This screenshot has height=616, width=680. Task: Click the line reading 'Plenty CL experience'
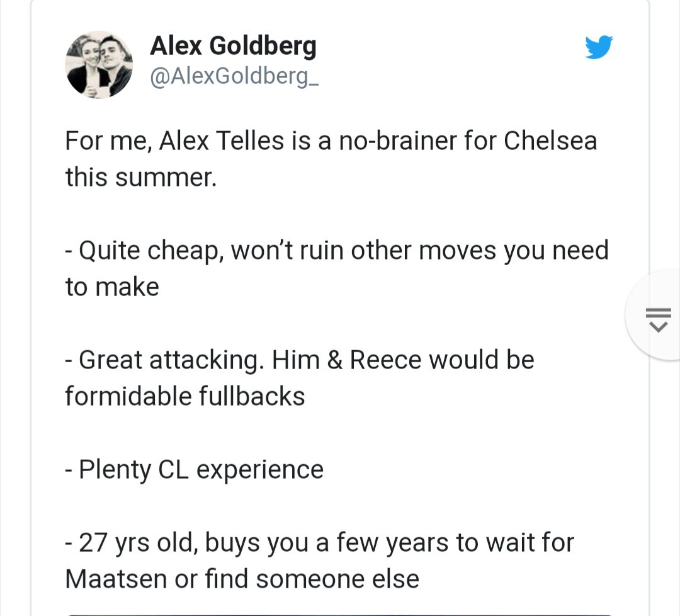point(193,469)
